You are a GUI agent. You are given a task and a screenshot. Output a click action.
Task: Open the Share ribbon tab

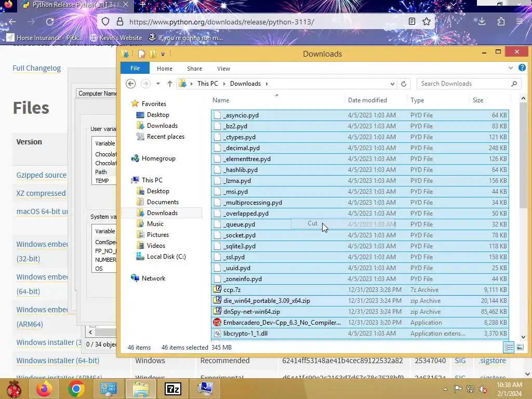pos(194,69)
